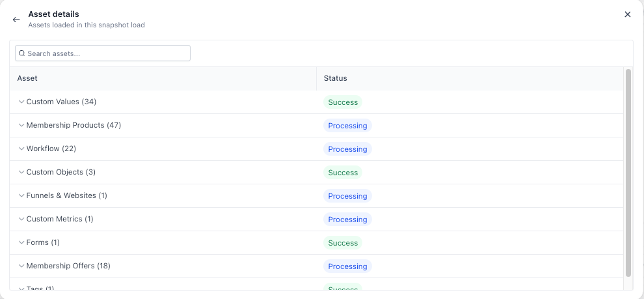Image resolution: width=644 pixels, height=299 pixels.
Task: Expand the Workflow (22) row
Action: pyautogui.click(x=21, y=149)
